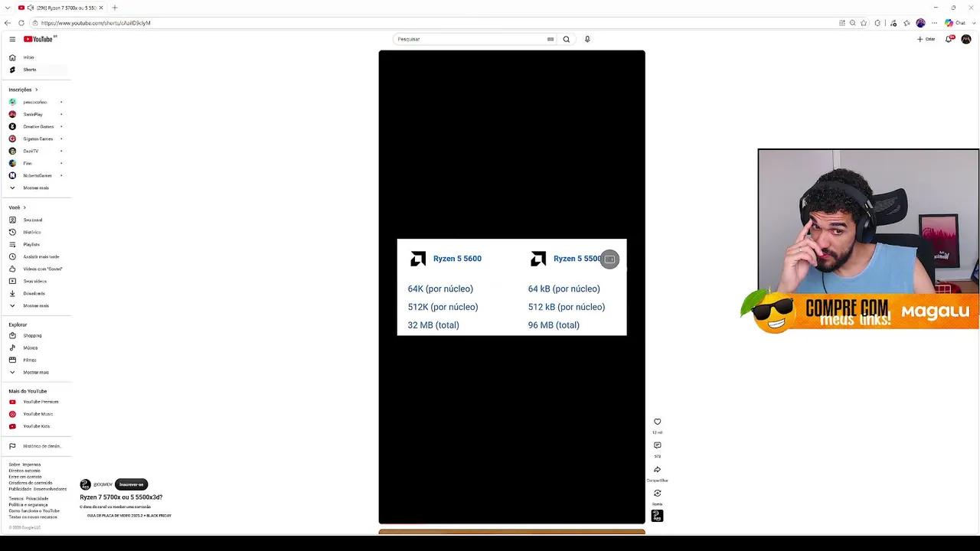Expand the Inscrições section
This screenshot has height=551, width=980.
(23, 90)
